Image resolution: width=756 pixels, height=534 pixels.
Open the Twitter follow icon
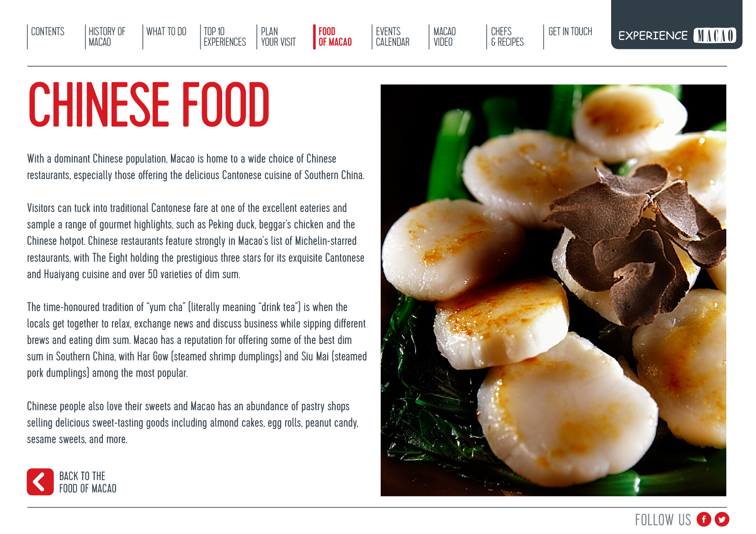click(x=722, y=519)
